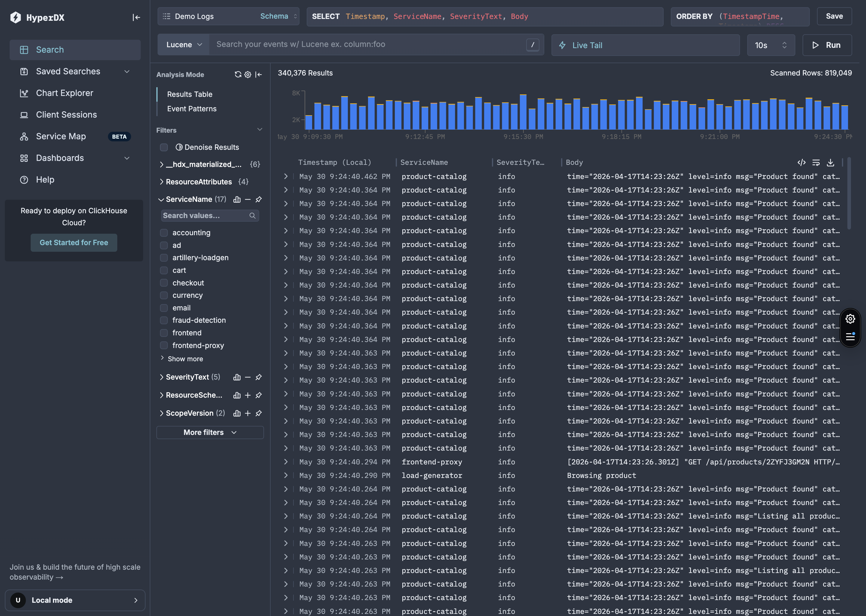The height and width of the screenshot is (616, 866).
Task: Open the Lucene query language dropdown
Action: pyautogui.click(x=183, y=45)
